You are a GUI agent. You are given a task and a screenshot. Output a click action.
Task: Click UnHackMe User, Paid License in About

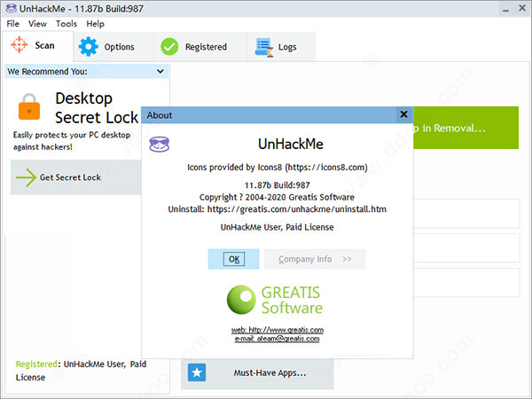point(278,227)
